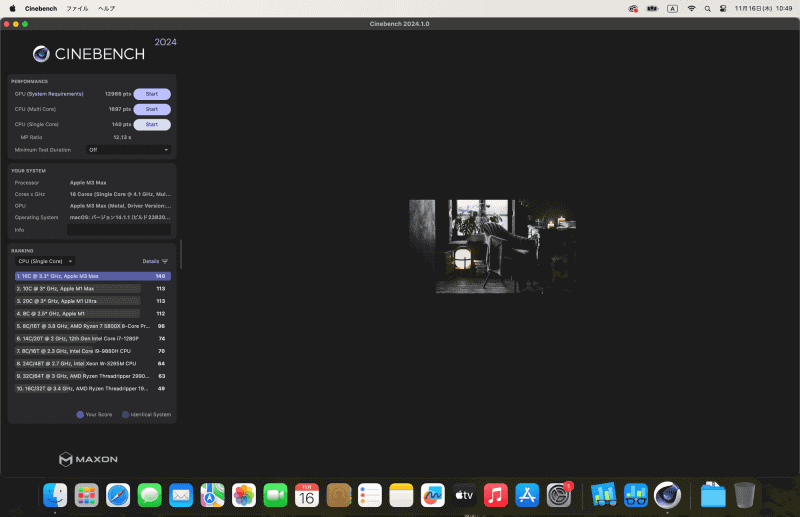The height and width of the screenshot is (517, 800).
Task: Open the ファイル menu
Action: click(x=77, y=9)
